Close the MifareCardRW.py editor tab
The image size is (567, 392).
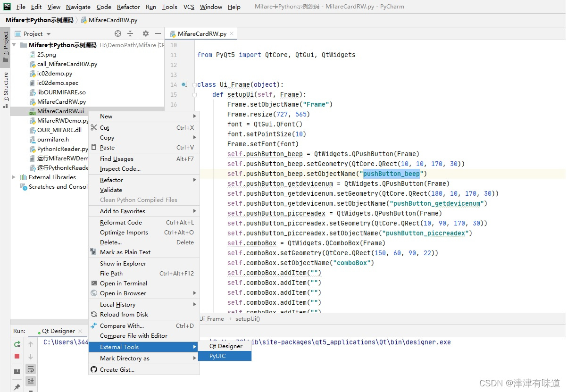pyautogui.click(x=232, y=34)
